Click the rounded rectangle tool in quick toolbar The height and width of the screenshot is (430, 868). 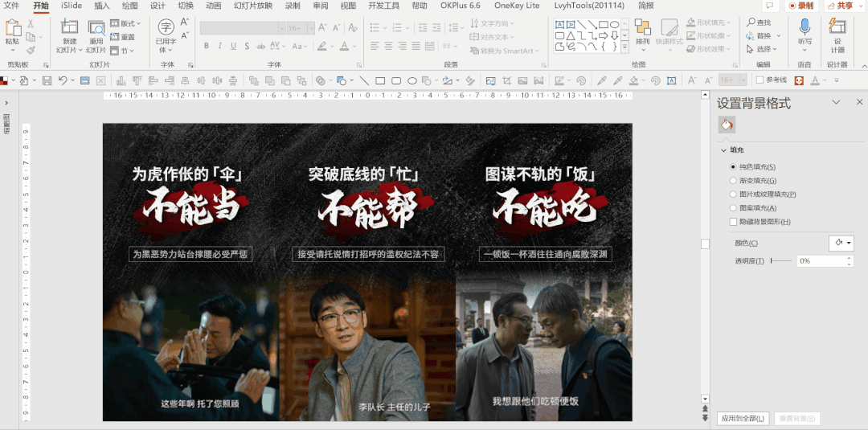click(396, 81)
